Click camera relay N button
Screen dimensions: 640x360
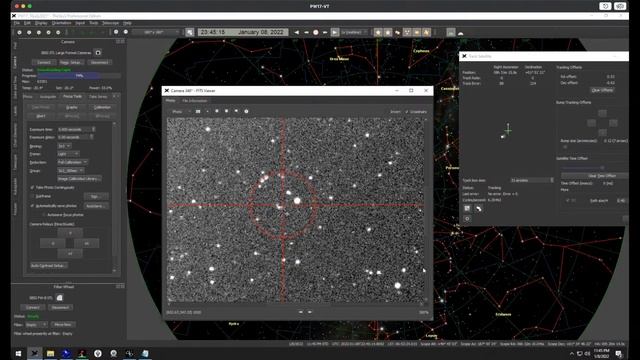coord(70,233)
